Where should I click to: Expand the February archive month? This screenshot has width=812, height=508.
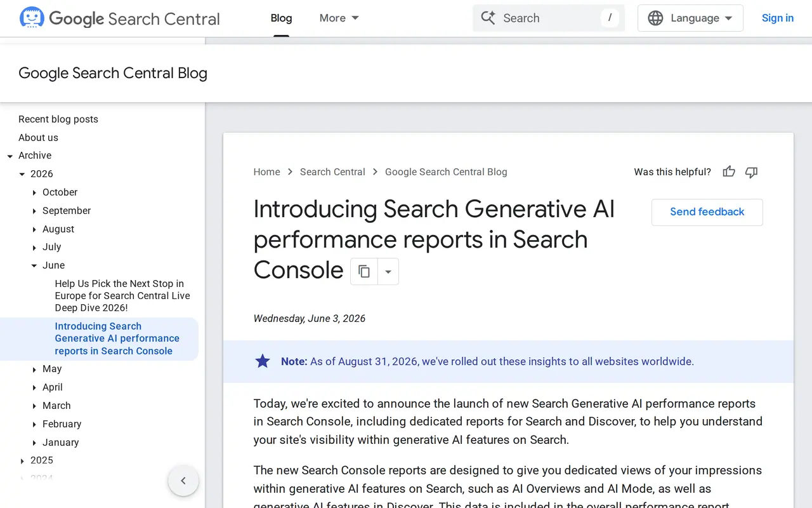[x=34, y=425]
